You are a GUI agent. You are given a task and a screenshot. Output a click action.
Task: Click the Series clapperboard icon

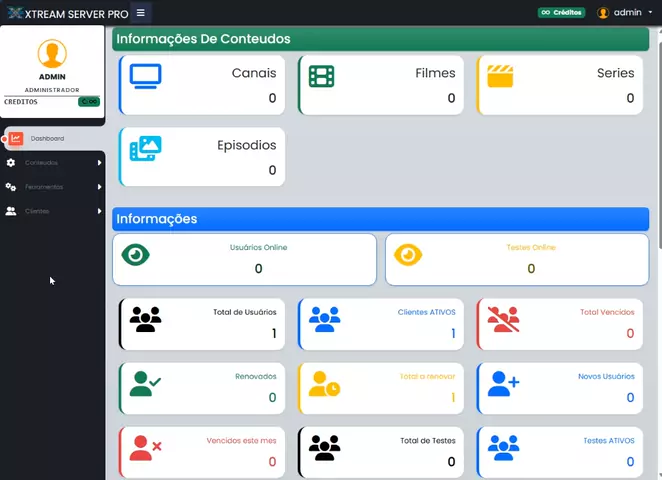[x=500, y=76]
